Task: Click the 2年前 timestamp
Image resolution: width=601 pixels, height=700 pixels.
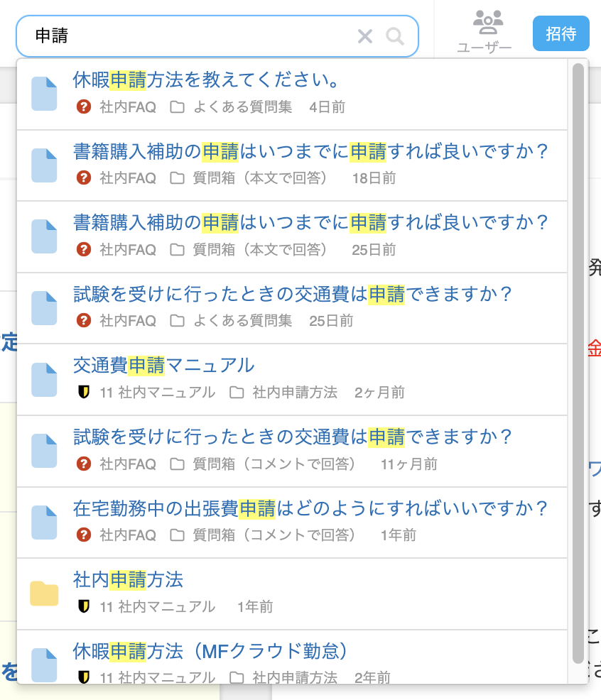Action: (373, 678)
